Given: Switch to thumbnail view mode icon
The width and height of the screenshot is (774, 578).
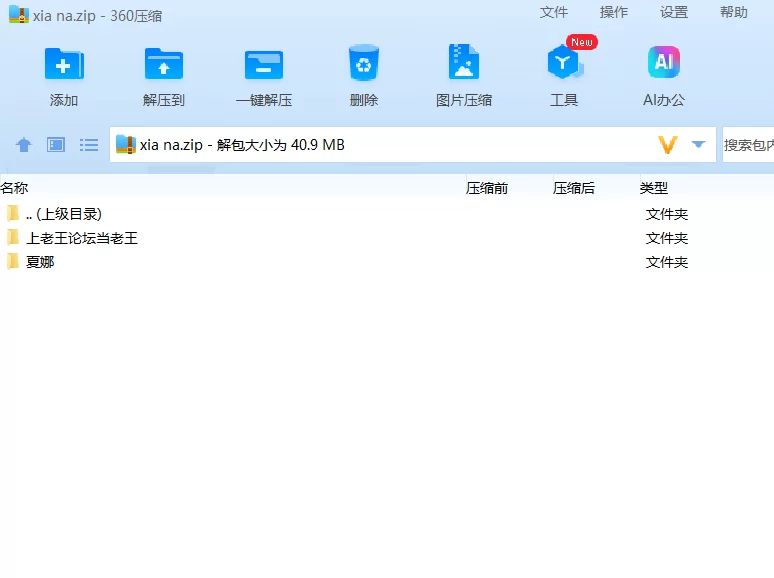Looking at the screenshot, I should click(x=56, y=145).
